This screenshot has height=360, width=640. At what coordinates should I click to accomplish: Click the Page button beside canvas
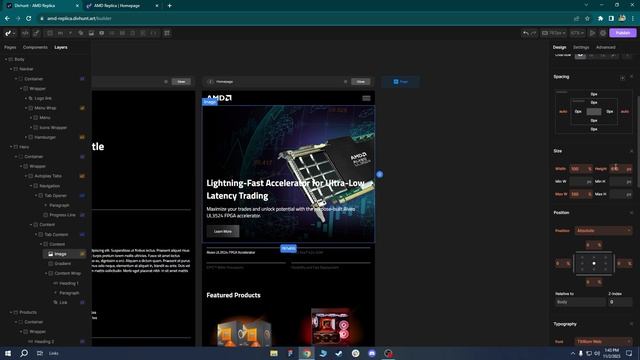coord(400,82)
